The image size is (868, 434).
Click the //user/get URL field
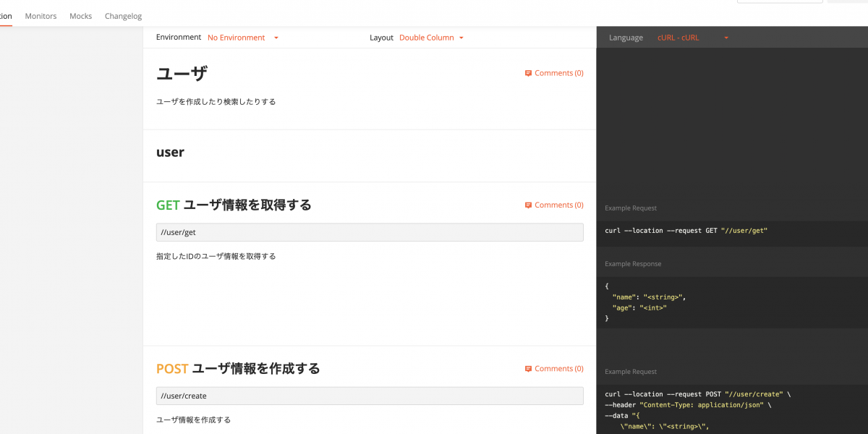[x=370, y=232]
